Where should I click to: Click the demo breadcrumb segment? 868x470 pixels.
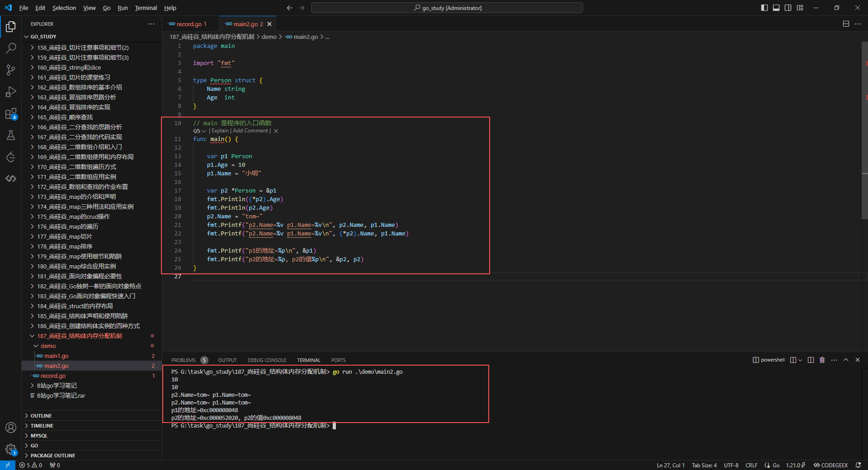click(269, 37)
